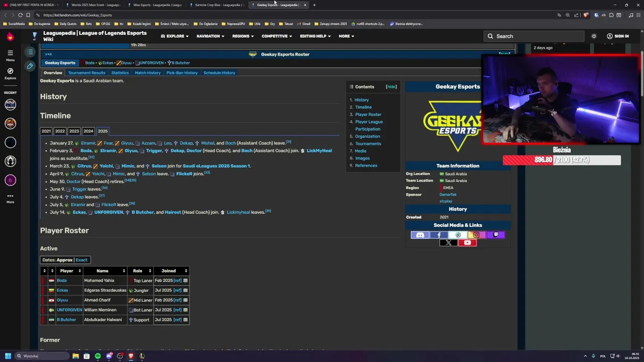
Task: Click the browser address bar URL
Action: [77, 15]
